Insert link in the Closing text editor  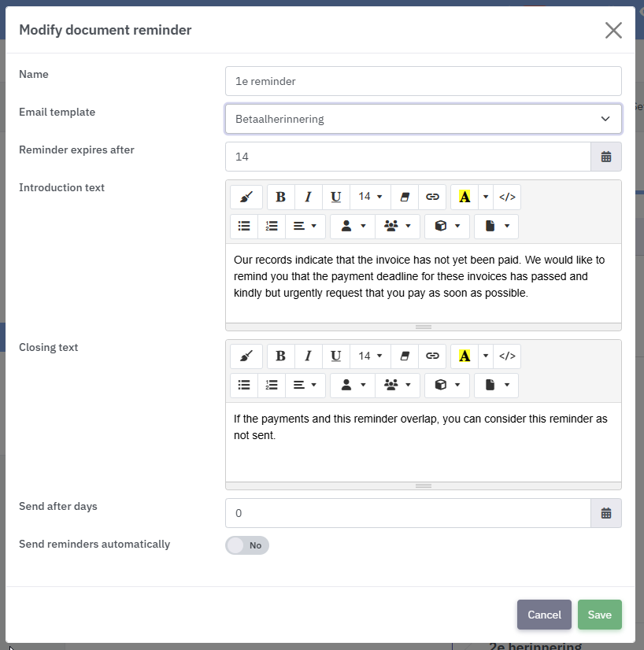coord(432,356)
